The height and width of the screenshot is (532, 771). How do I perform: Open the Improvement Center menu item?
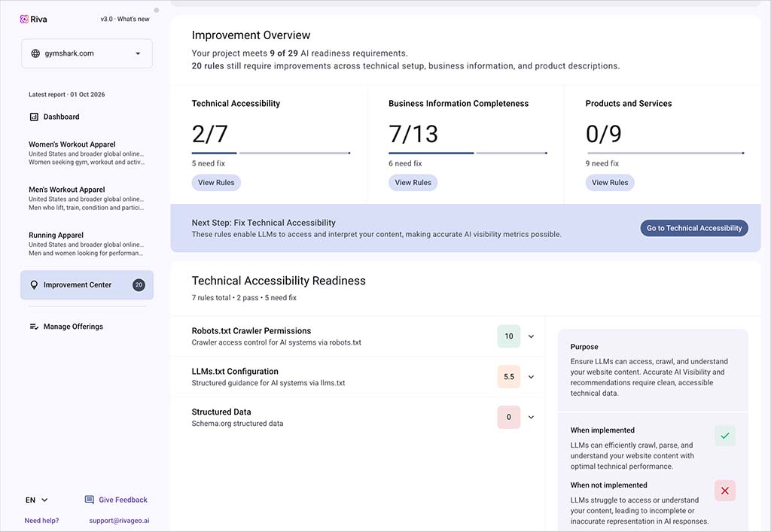coord(87,285)
